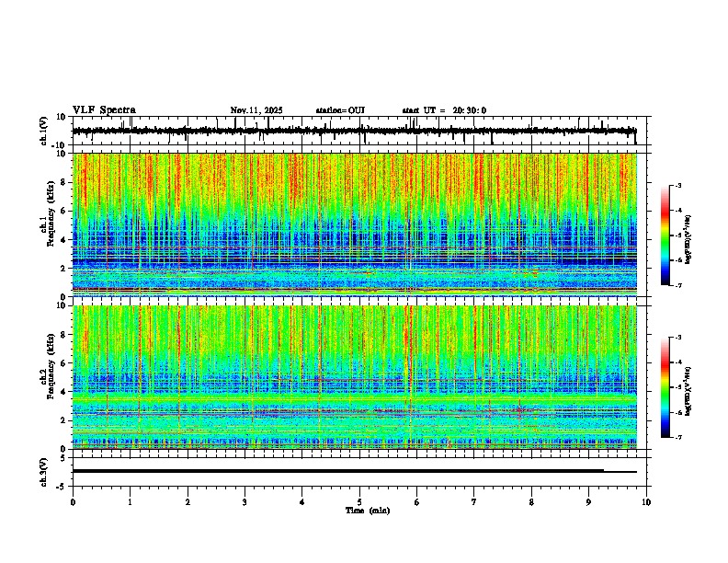
Task: Click the "-5" label on ch.3(V) axis
Action: (63, 487)
